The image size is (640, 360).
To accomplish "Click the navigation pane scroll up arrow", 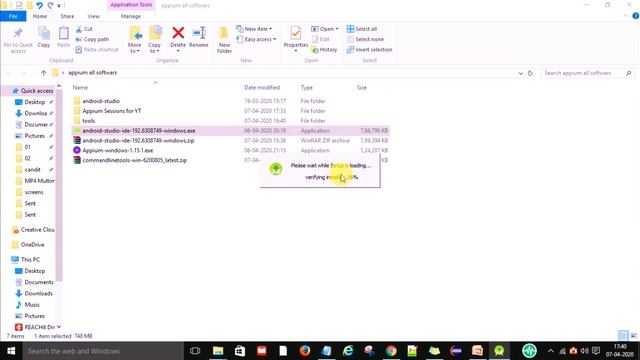I will tap(59, 86).
